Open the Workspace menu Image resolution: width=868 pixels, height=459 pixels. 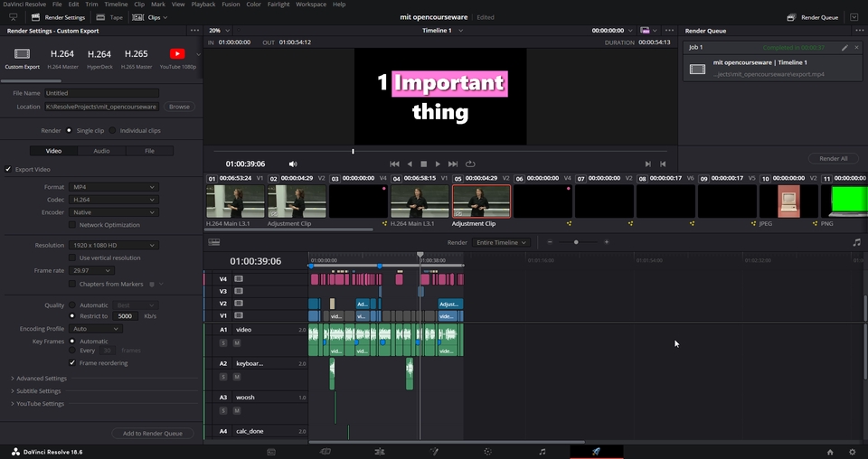(310, 4)
